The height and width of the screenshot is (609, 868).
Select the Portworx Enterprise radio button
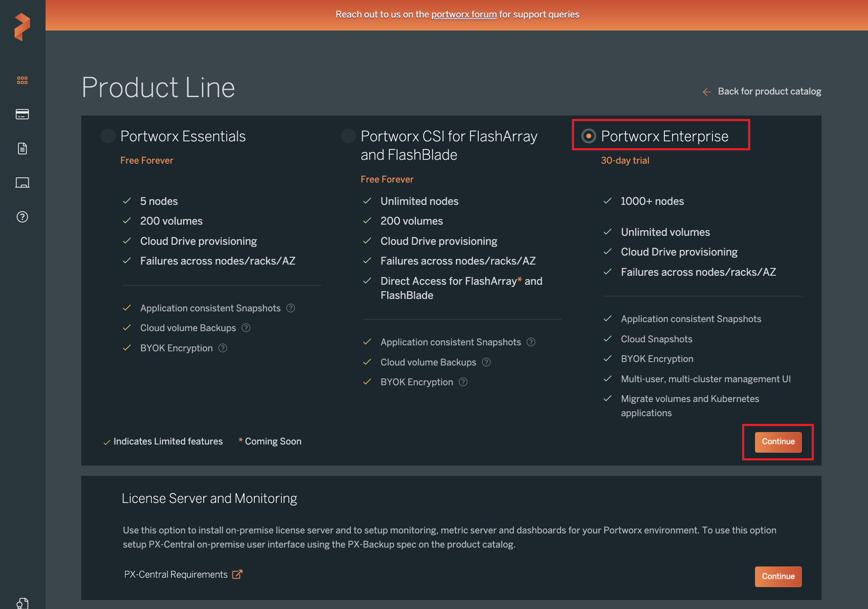[589, 136]
